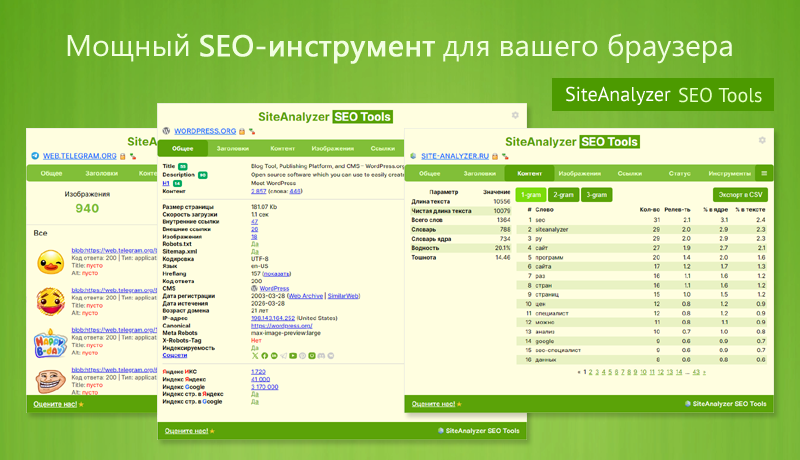Viewport: 800px width, 460px height.
Task: Open the LinkedIn social icon
Action: tap(274, 356)
